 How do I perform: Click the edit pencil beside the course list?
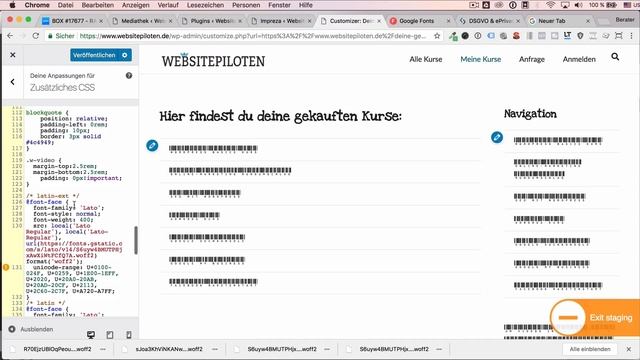[x=152, y=145]
